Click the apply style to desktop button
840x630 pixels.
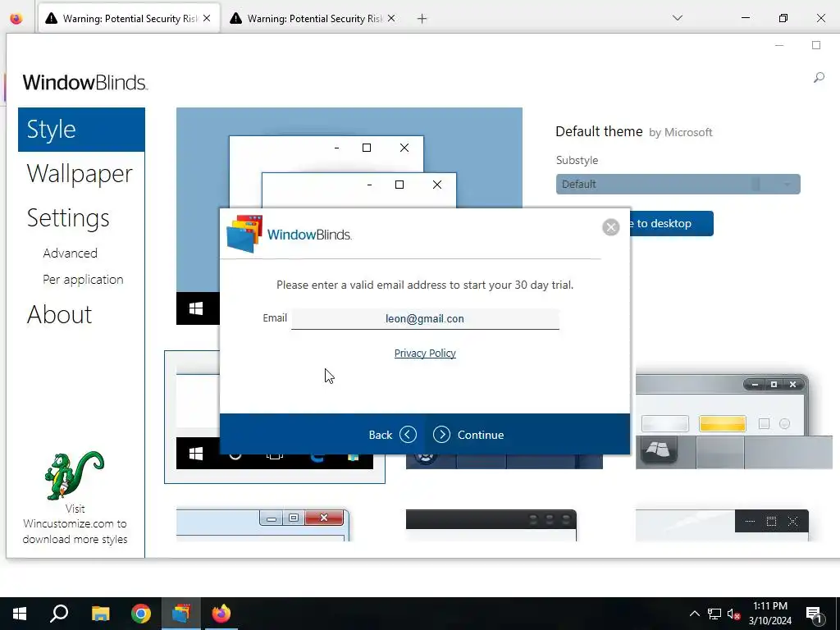672,223
